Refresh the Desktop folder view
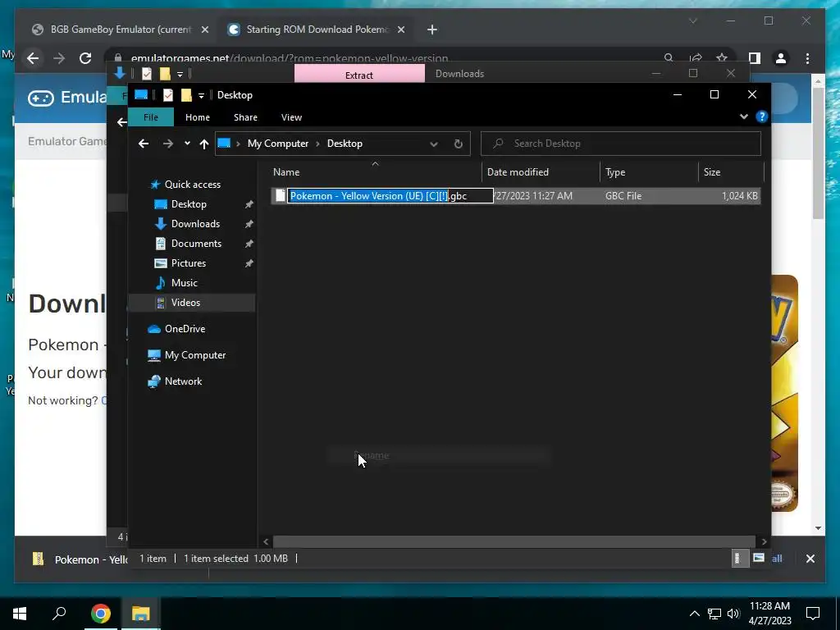 click(x=458, y=144)
